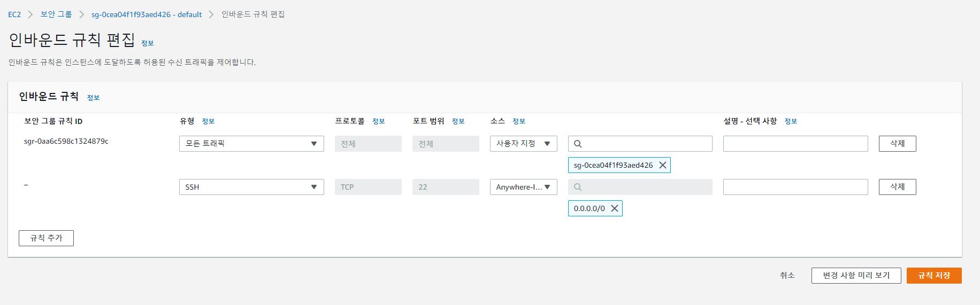Remove the sg-0cea04f1f93aed426 source tag

pyautogui.click(x=662, y=165)
